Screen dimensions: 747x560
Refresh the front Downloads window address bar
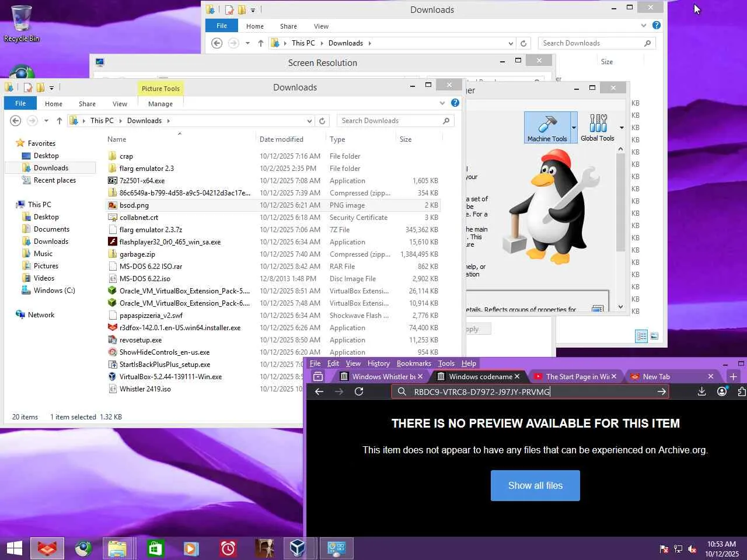(322, 121)
